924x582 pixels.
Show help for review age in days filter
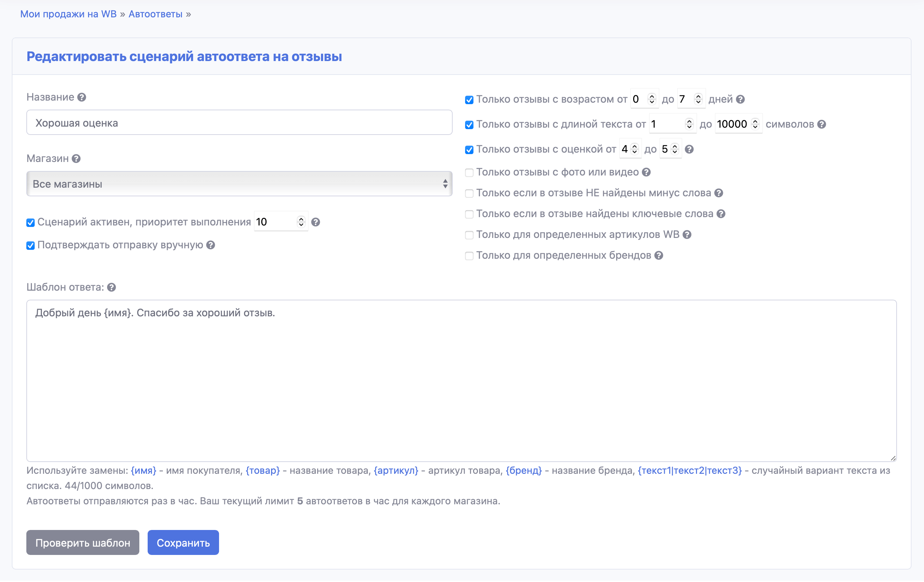[740, 100]
